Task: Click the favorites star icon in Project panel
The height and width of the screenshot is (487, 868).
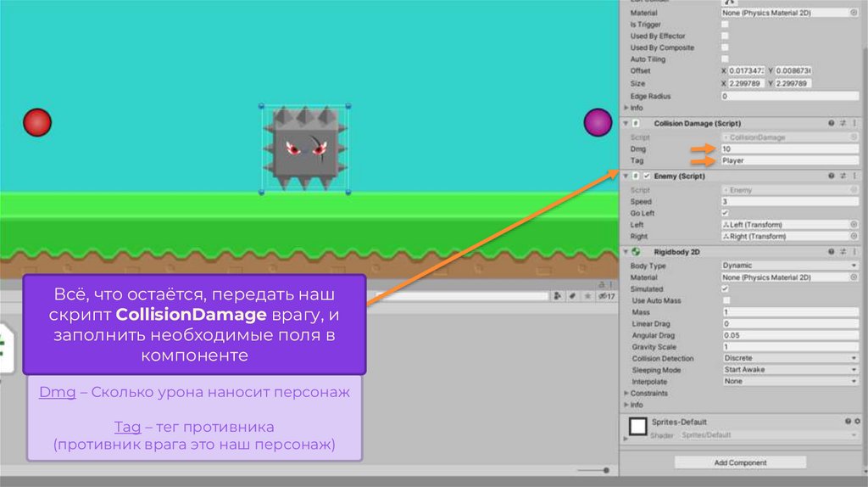Action: click(587, 296)
